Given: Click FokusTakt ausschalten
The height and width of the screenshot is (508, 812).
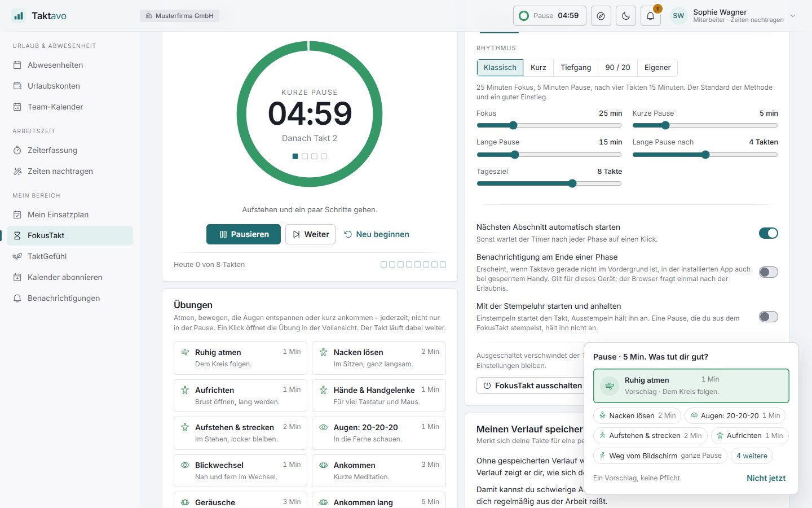Looking at the screenshot, I should pyautogui.click(x=532, y=386).
